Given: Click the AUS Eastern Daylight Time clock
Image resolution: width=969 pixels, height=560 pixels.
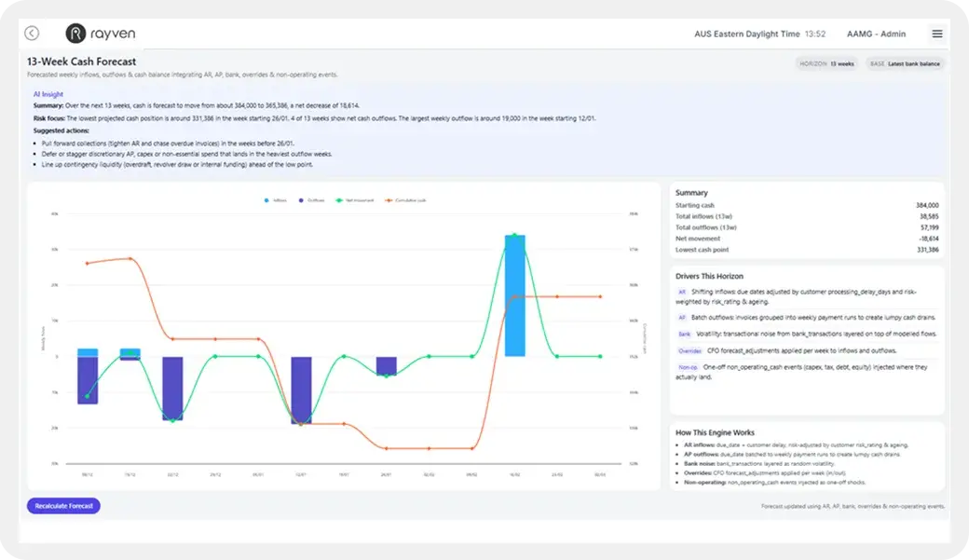Looking at the screenshot, I should tap(759, 34).
